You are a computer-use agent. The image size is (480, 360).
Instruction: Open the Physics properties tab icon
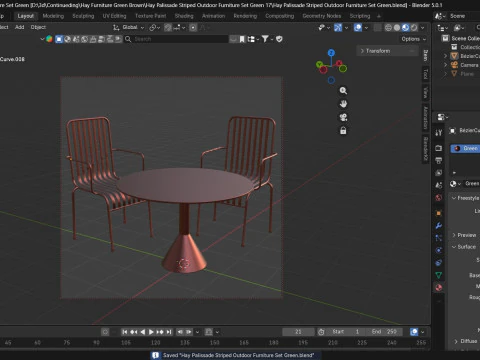439,250
